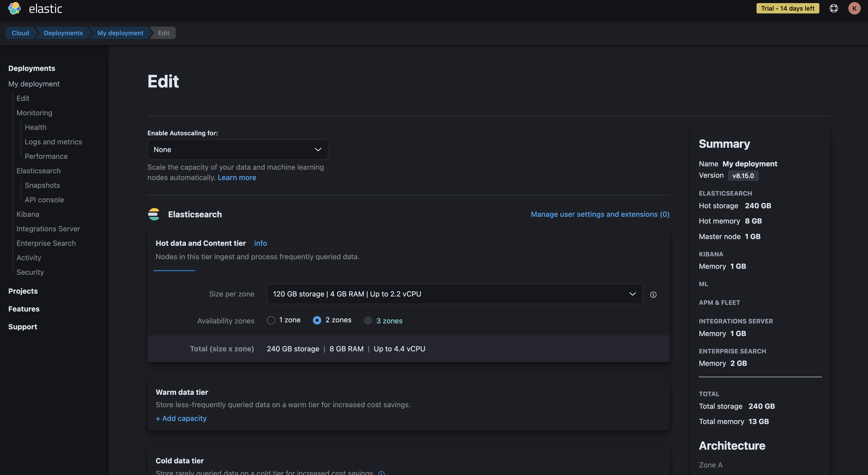The height and width of the screenshot is (475, 868).
Task: Click the Elasticsearch product logo icon
Action: click(154, 214)
